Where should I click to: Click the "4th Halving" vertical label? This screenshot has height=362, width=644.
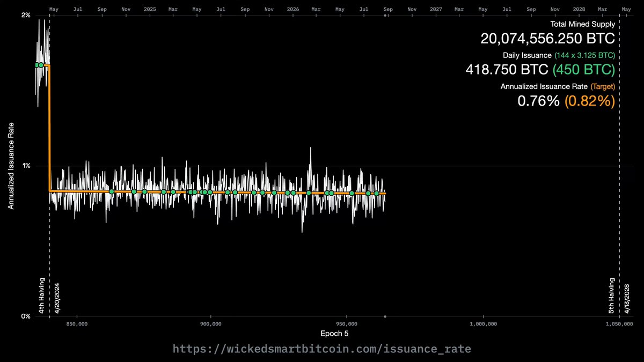pyautogui.click(x=42, y=295)
